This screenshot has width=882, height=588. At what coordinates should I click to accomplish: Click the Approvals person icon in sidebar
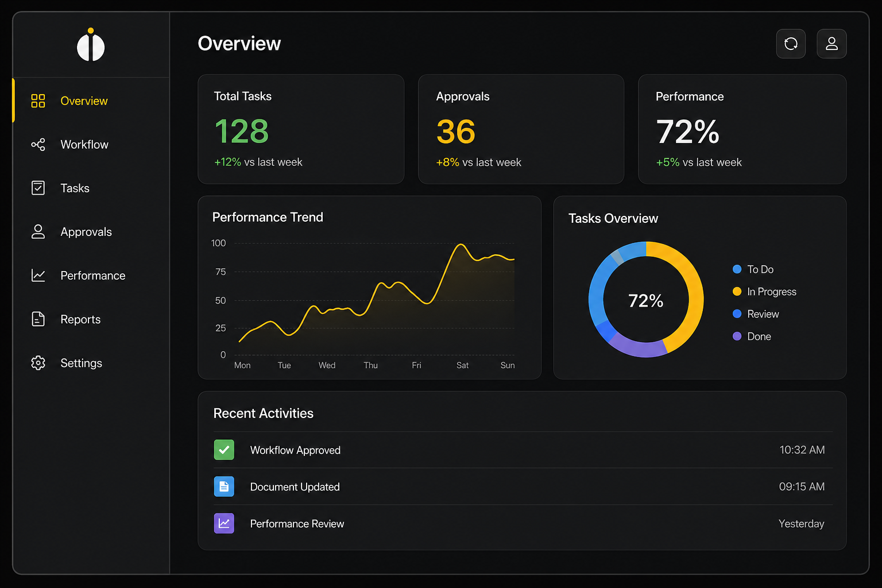pyautogui.click(x=38, y=231)
